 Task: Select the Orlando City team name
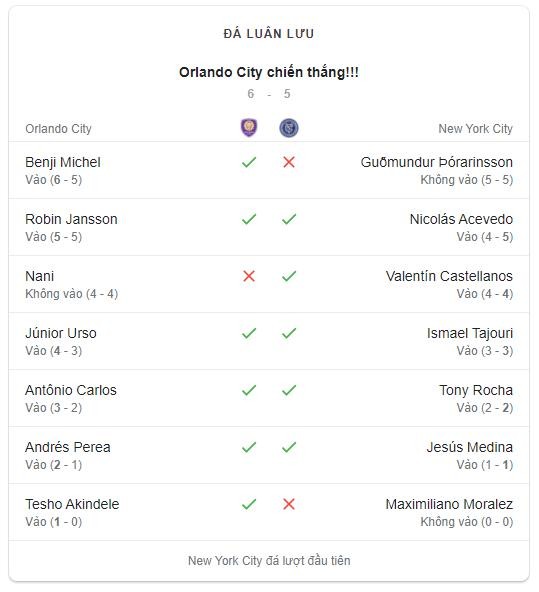[59, 129]
